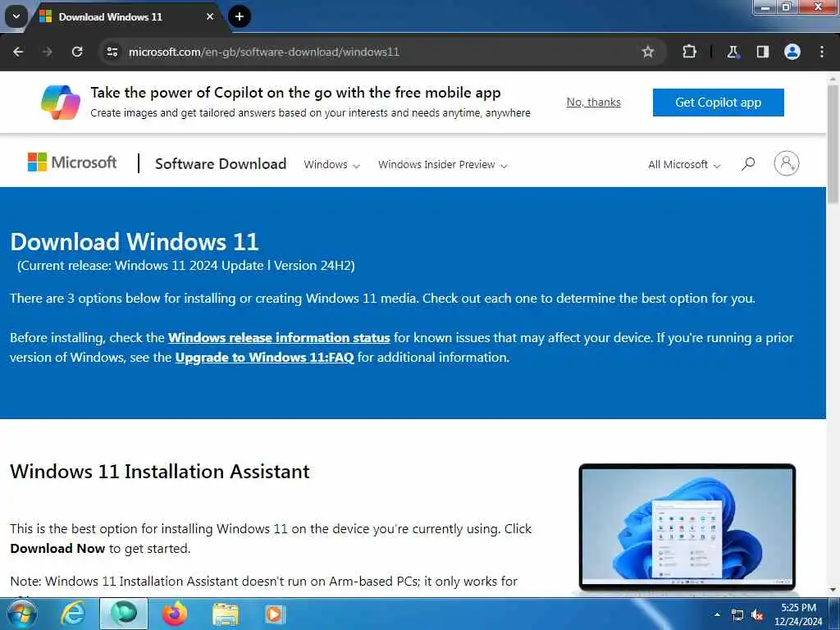View site information icon in address bar
The height and width of the screenshot is (630, 840).
pyautogui.click(x=112, y=52)
